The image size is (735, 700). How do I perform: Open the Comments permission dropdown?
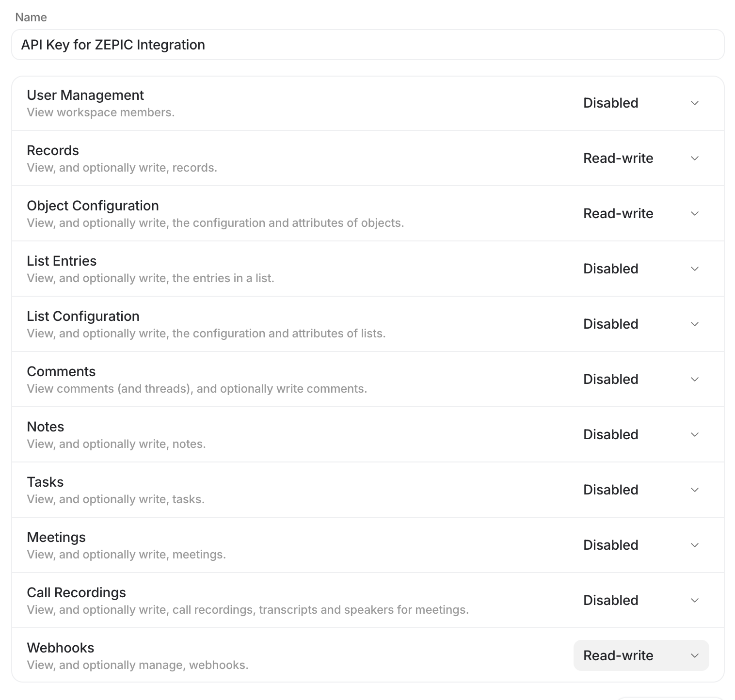pyautogui.click(x=640, y=379)
